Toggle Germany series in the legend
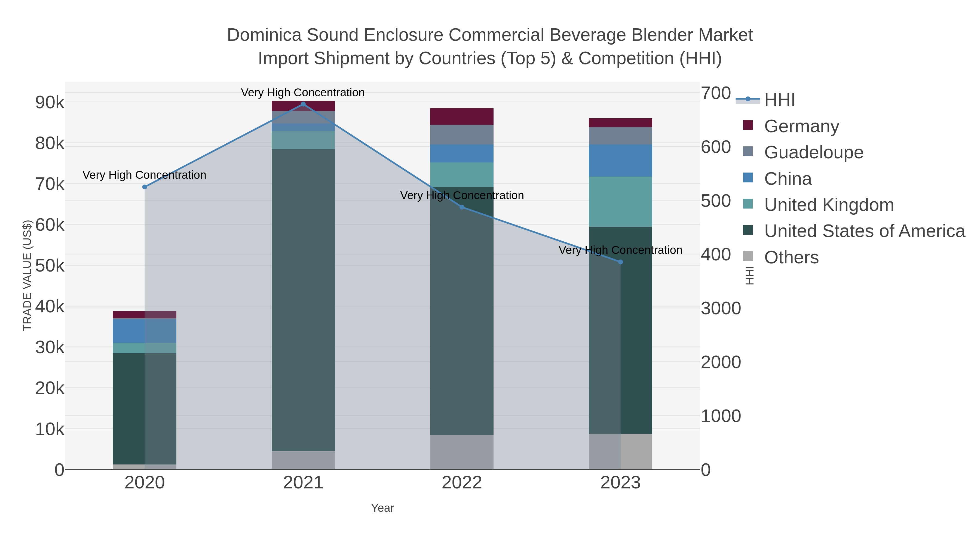 pyautogui.click(x=791, y=126)
